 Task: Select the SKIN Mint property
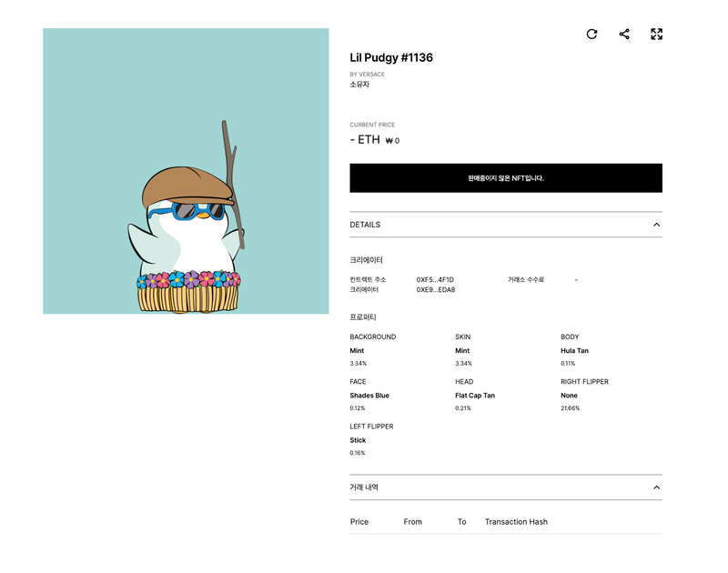[462, 350]
